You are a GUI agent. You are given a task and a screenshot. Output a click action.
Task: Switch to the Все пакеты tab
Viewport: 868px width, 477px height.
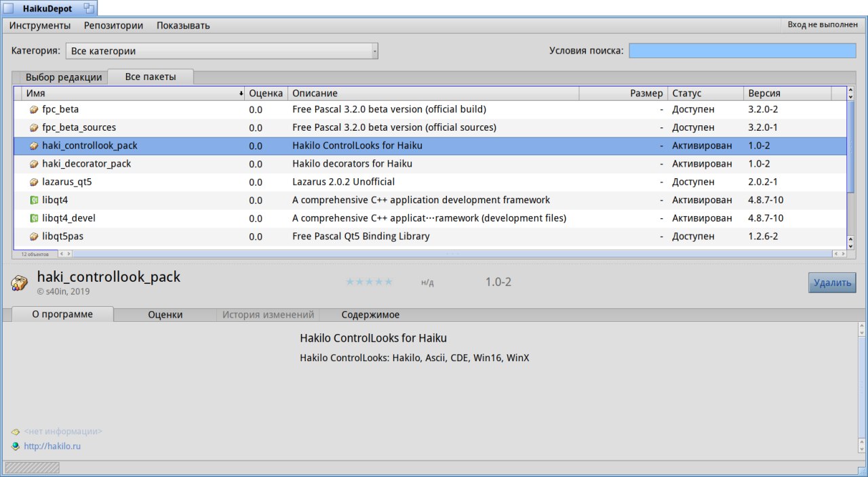[151, 77]
